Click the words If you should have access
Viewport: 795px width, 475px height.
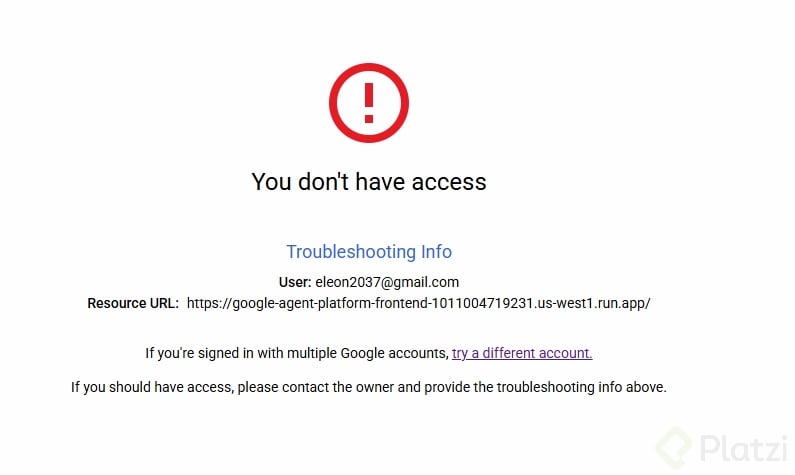[152, 387]
